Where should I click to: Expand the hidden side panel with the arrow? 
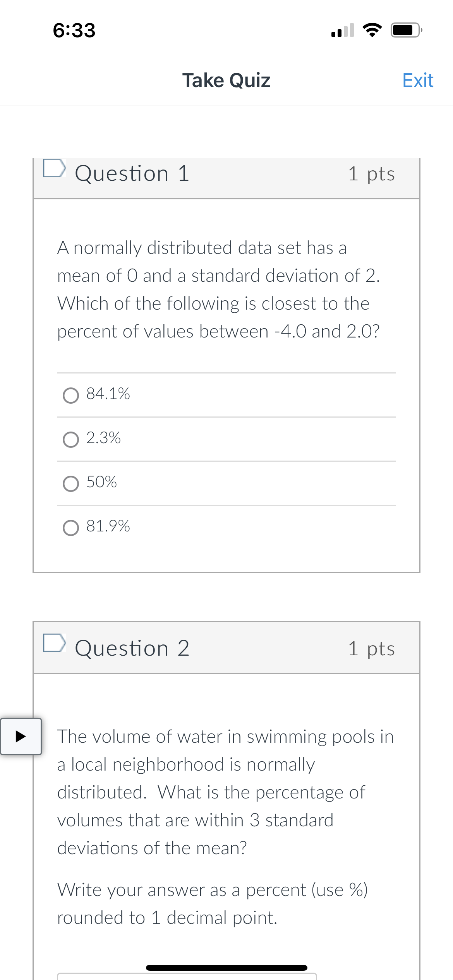point(21,736)
